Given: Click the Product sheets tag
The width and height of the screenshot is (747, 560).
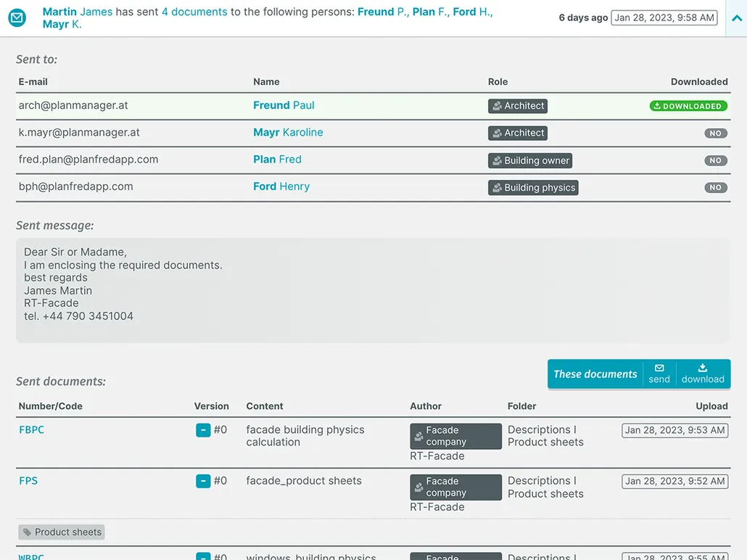Looking at the screenshot, I should [x=62, y=532].
